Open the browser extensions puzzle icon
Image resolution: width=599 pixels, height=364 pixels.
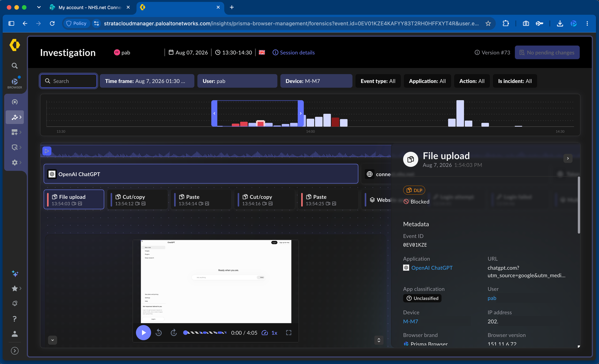coord(506,23)
